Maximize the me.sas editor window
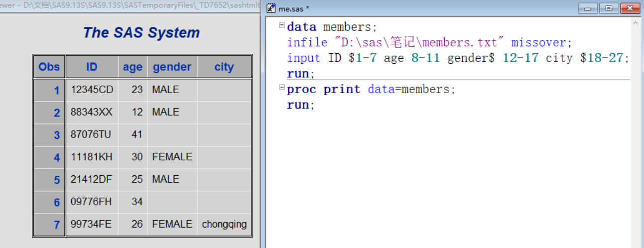Screen dimensions: 644x248 609,8
